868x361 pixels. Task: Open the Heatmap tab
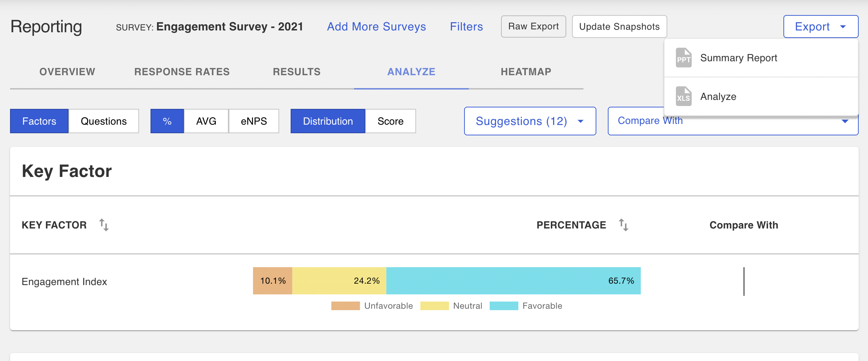point(526,72)
